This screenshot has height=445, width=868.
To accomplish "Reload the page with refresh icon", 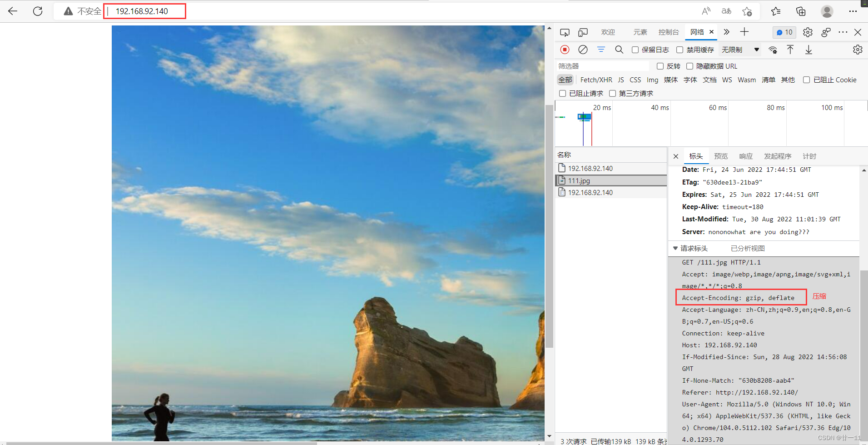I will pos(38,11).
